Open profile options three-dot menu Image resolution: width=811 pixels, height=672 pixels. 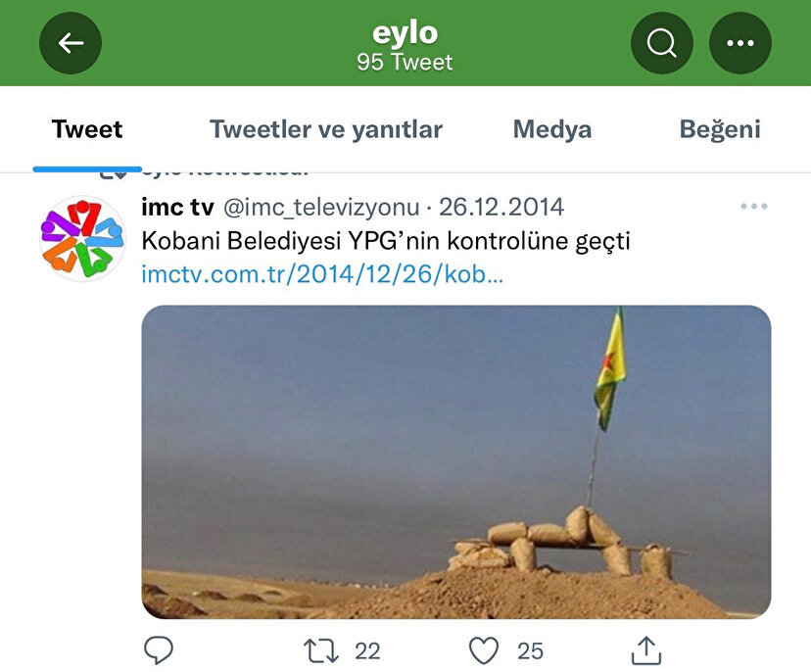pyautogui.click(x=740, y=43)
